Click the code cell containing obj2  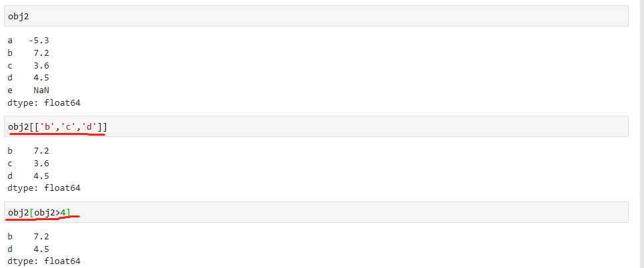point(316,16)
